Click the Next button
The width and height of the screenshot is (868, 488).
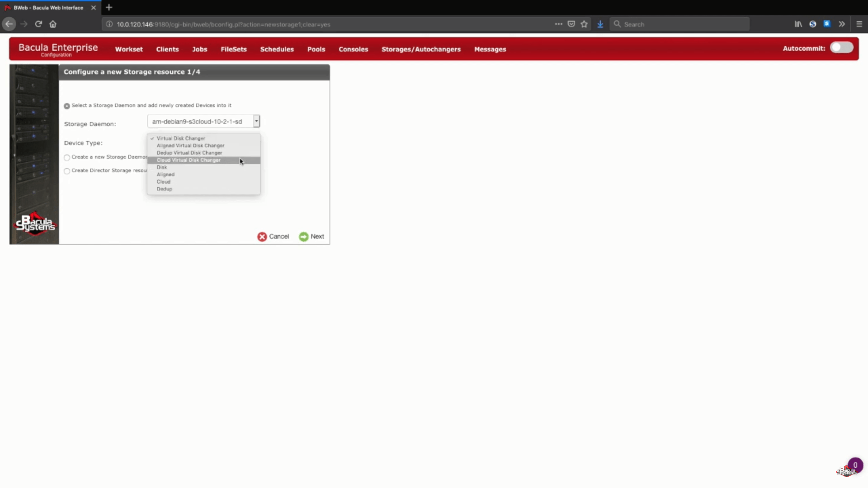coord(311,236)
